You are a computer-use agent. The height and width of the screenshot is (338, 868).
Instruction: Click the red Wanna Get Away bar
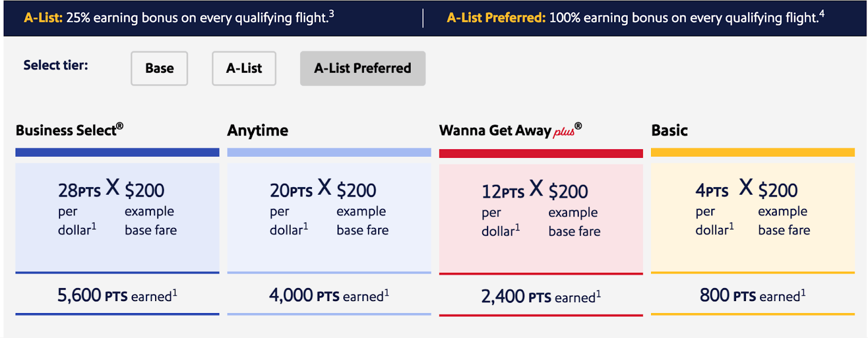(541, 154)
